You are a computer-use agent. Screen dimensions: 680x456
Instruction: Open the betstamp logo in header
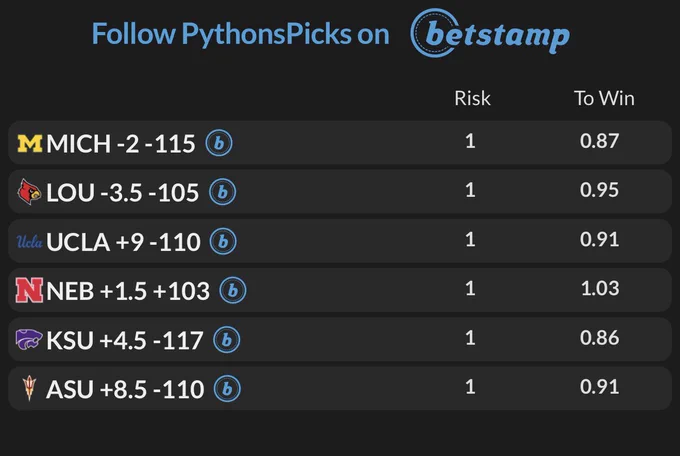[x=490, y=33]
